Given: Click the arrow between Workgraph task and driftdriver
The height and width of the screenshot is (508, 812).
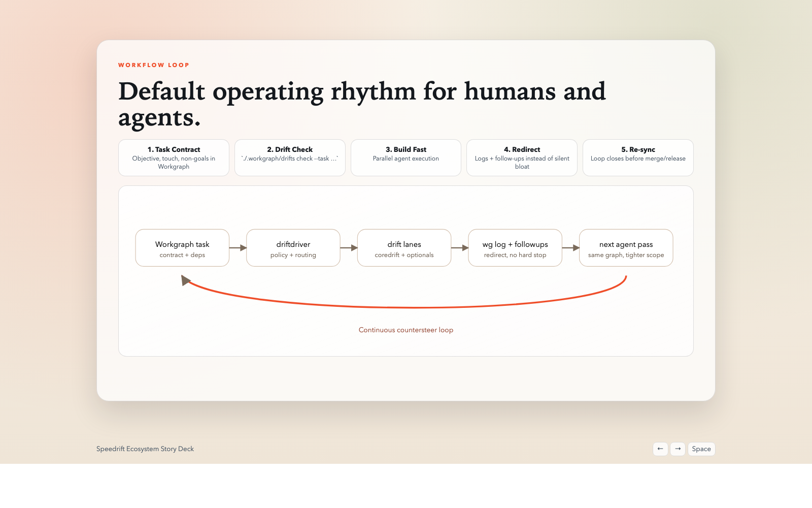Looking at the screenshot, I should pos(238,248).
